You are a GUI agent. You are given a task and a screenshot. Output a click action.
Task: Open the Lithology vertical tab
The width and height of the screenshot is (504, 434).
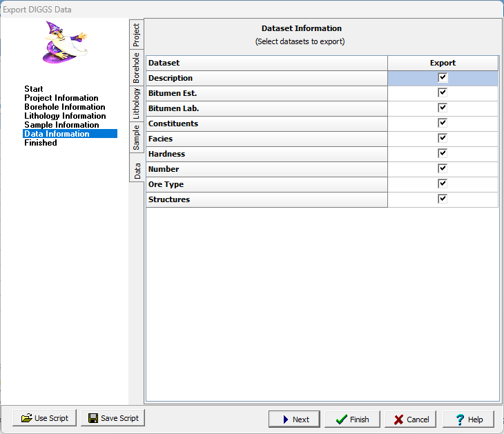tap(137, 103)
